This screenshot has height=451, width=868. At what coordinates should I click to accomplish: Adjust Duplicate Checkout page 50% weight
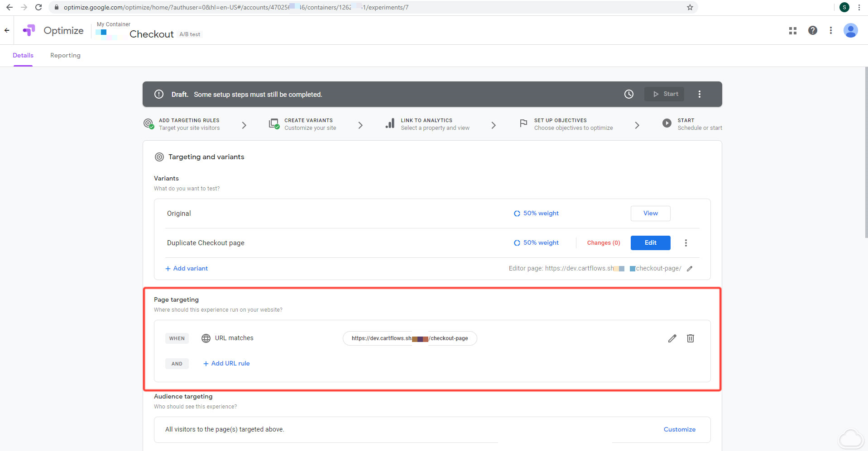pos(536,243)
